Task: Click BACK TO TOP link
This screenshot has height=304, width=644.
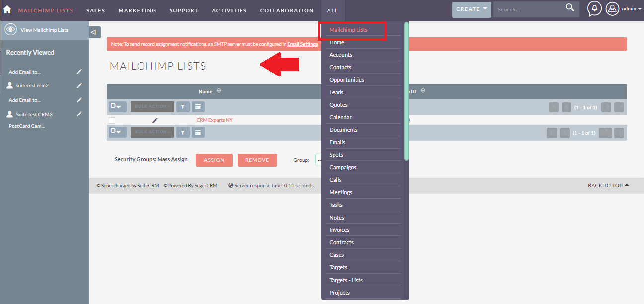Action: point(608,185)
